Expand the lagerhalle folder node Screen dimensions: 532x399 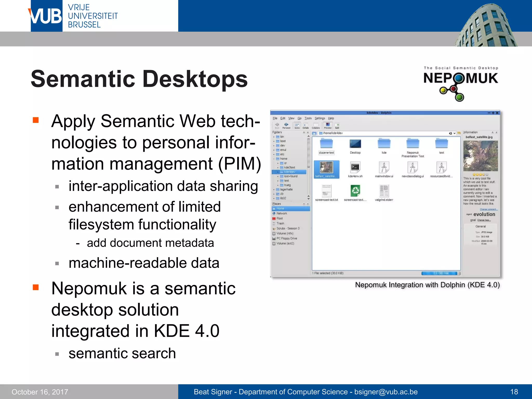point(274,190)
